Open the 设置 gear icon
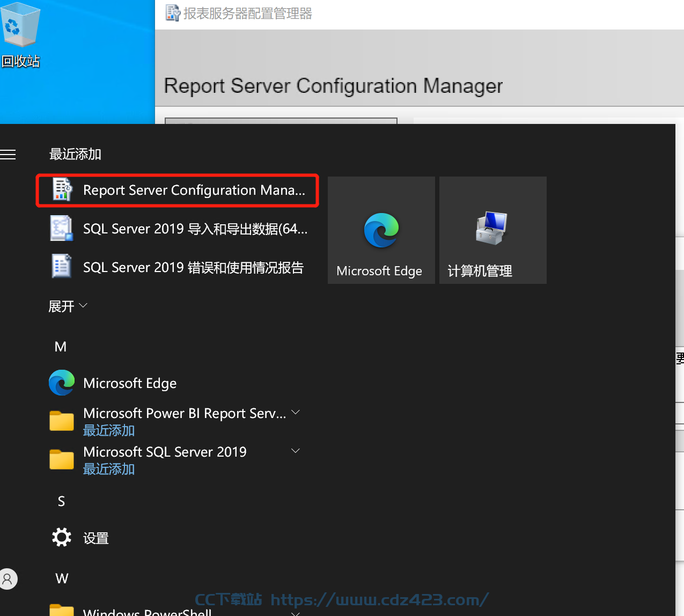This screenshot has height=616, width=684. (x=62, y=537)
